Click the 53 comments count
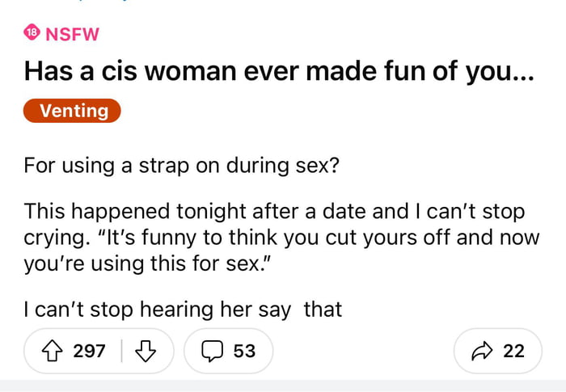 pos(244,351)
